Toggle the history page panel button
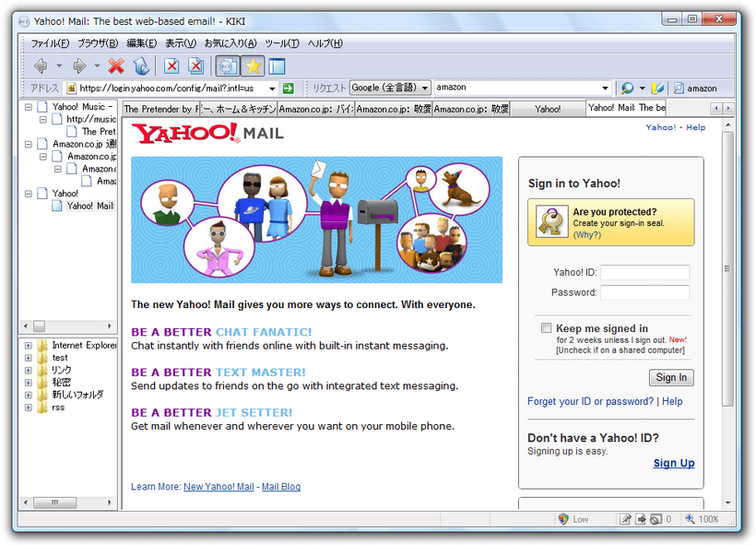 coord(228,66)
